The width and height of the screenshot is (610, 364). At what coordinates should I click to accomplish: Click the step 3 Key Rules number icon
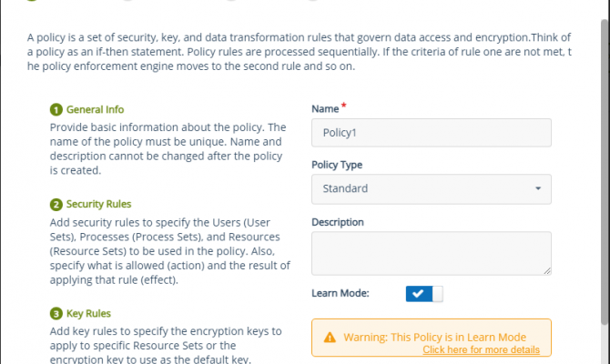pos(56,314)
